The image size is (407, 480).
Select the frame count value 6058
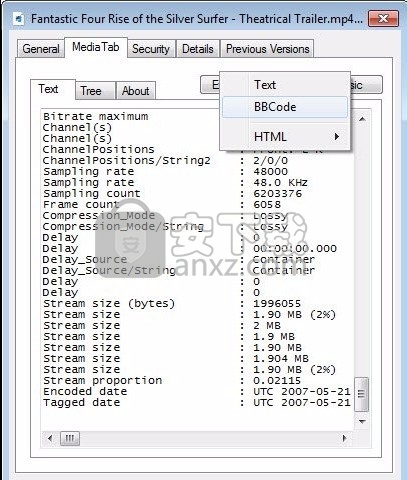pyautogui.click(x=267, y=205)
